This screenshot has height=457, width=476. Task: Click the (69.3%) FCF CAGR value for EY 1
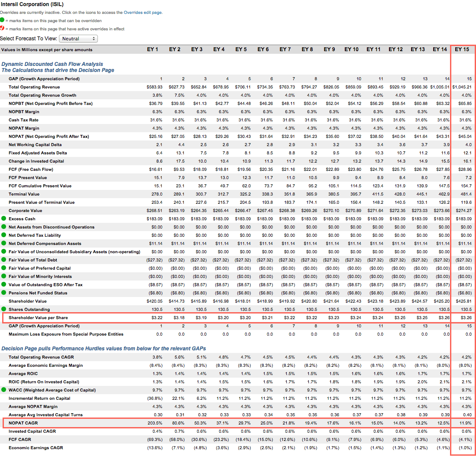tap(155, 439)
